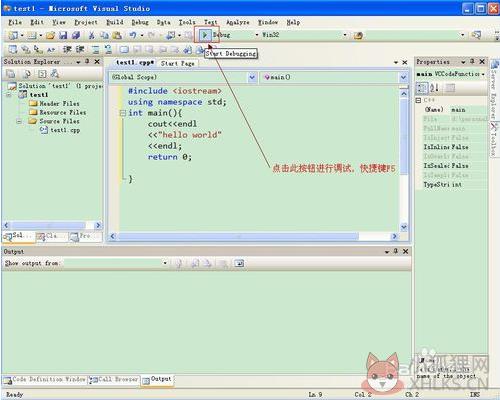500x400 pixels.
Task: Click the New Project toolbar icon
Action: (13, 35)
